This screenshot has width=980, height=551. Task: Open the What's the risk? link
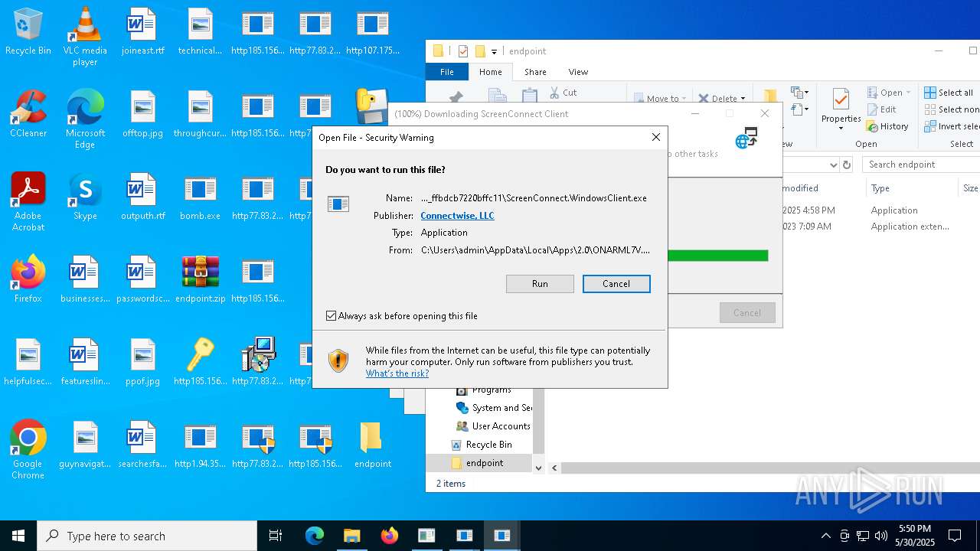(397, 373)
